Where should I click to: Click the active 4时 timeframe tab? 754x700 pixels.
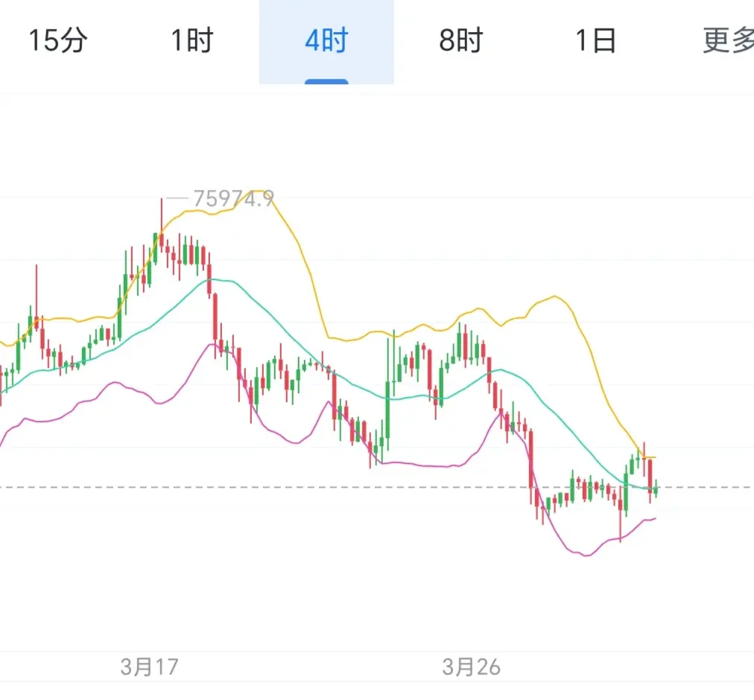(x=326, y=41)
